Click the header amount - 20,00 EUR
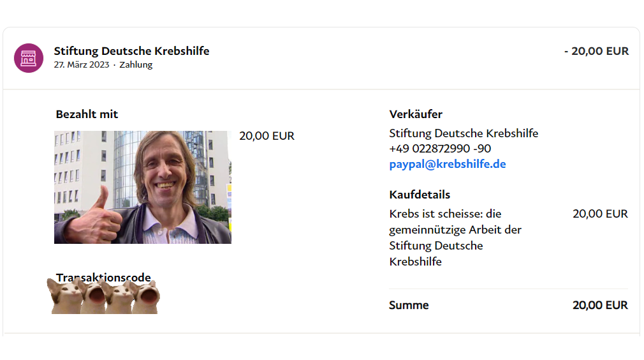644x360 pixels. tap(596, 51)
